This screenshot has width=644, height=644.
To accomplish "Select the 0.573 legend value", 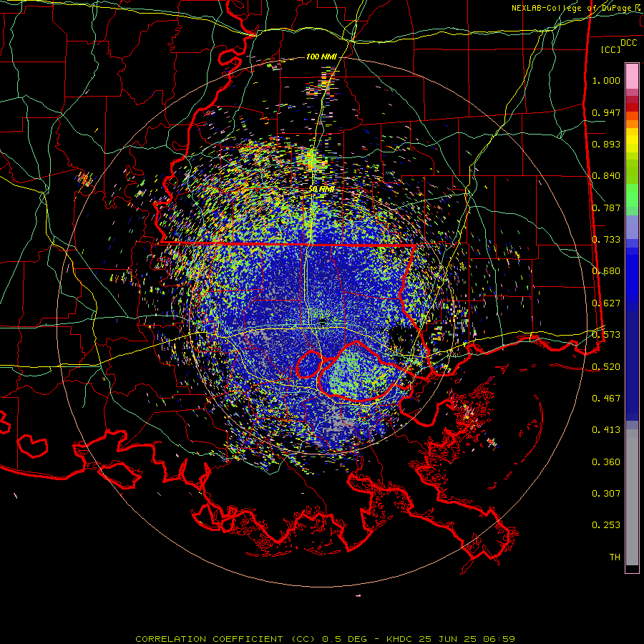I will (606, 335).
